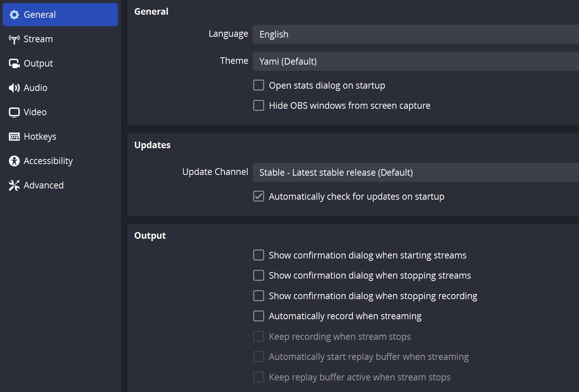Disable automatic update checks on startup

coord(259,196)
